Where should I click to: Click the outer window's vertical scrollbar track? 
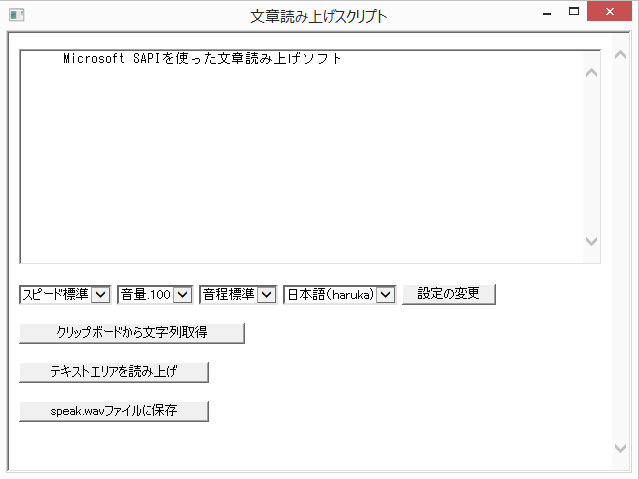pyautogui.click(x=620, y=250)
